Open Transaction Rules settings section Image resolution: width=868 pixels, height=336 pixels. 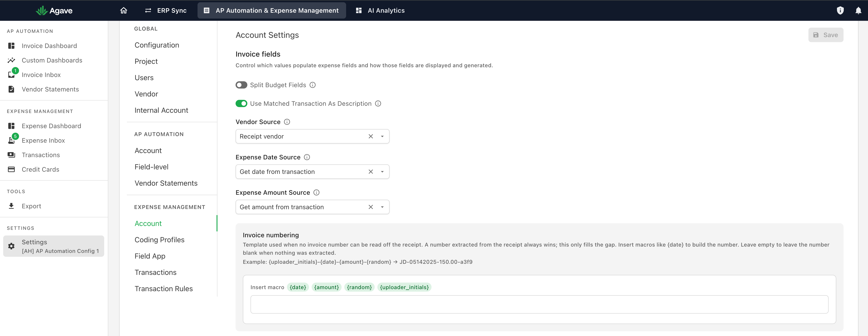163,288
